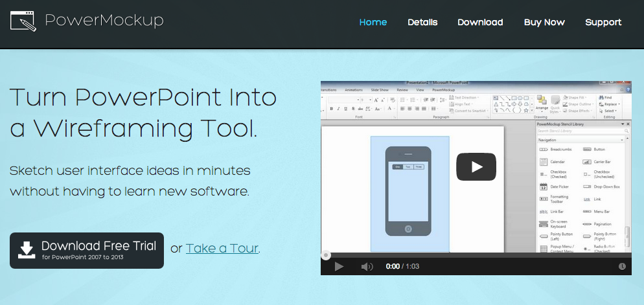Select the Calendar stencil icon
This screenshot has width=644, height=305.
pyautogui.click(x=544, y=162)
